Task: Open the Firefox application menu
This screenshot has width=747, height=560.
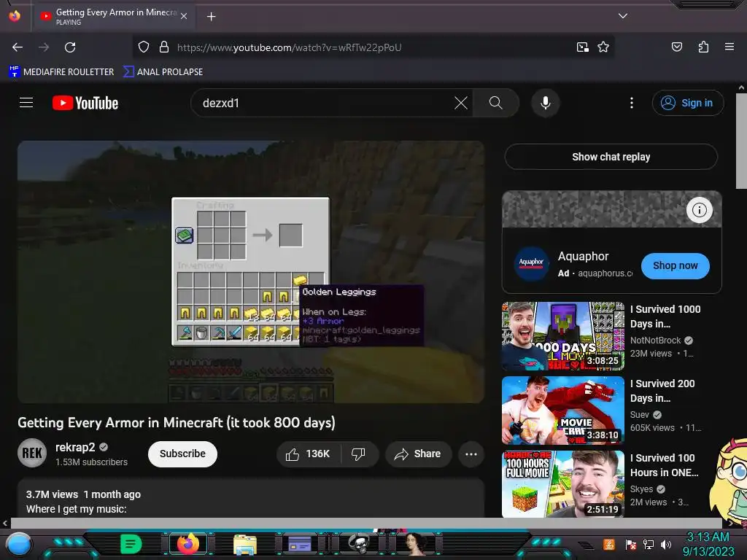Action: click(729, 47)
